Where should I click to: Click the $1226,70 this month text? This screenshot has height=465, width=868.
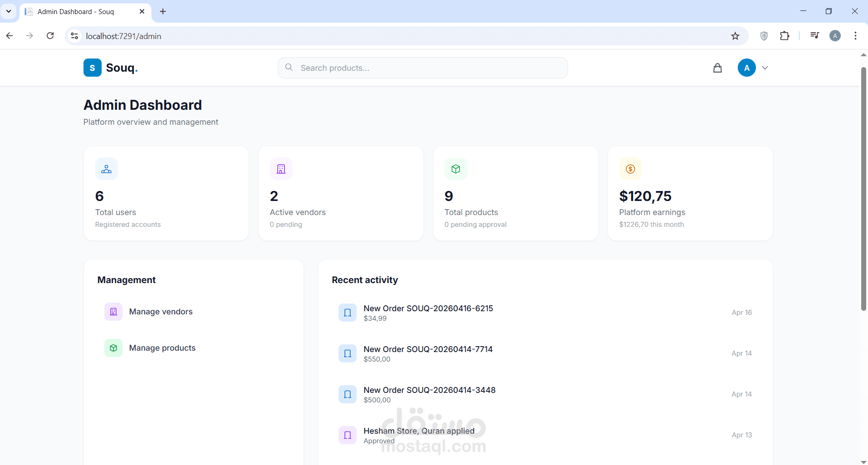(652, 225)
